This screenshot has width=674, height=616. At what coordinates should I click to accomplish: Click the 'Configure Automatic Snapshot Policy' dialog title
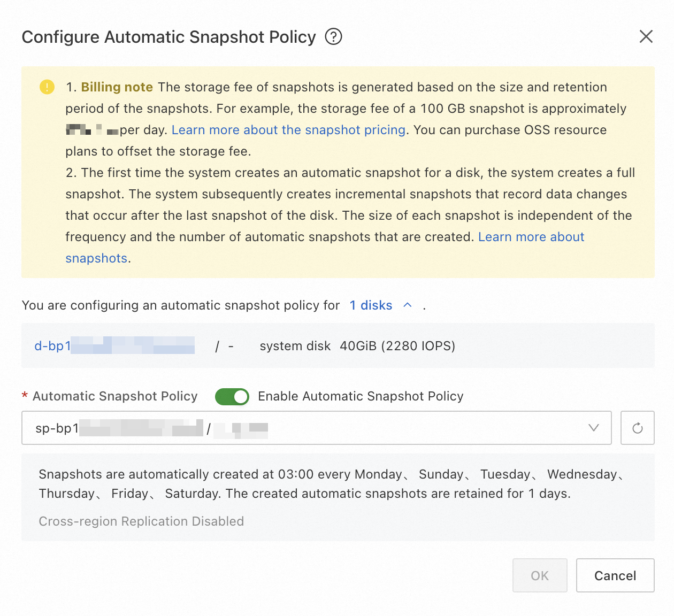[x=168, y=37]
